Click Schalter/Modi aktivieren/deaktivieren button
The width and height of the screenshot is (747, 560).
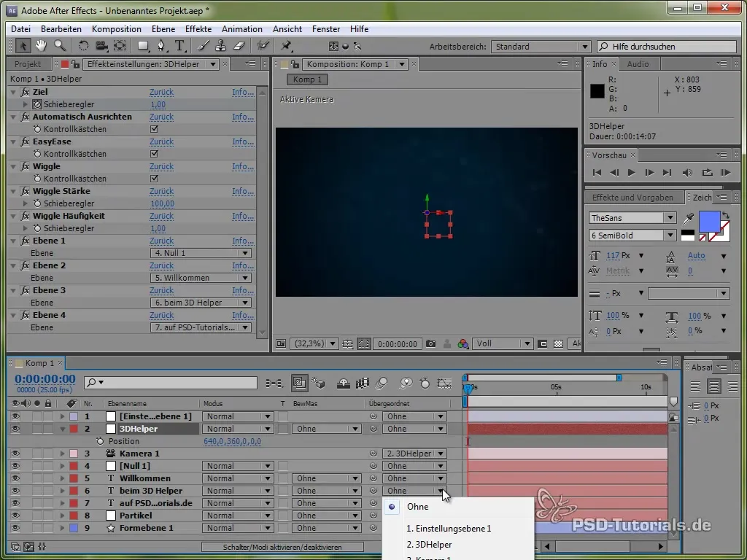tap(282, 547)
